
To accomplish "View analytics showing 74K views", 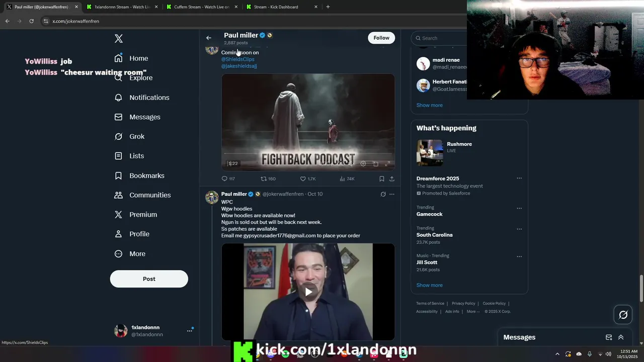I will [x=347, y=179].
